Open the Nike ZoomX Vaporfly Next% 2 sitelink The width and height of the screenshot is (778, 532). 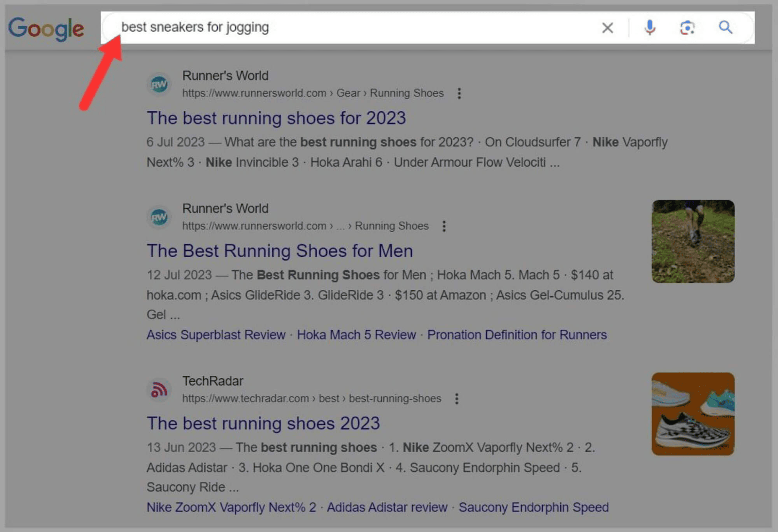point(231,507)
